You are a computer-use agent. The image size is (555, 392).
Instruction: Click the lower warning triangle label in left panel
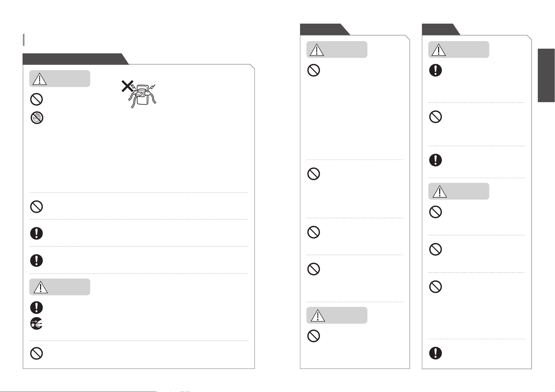point(60,287)
